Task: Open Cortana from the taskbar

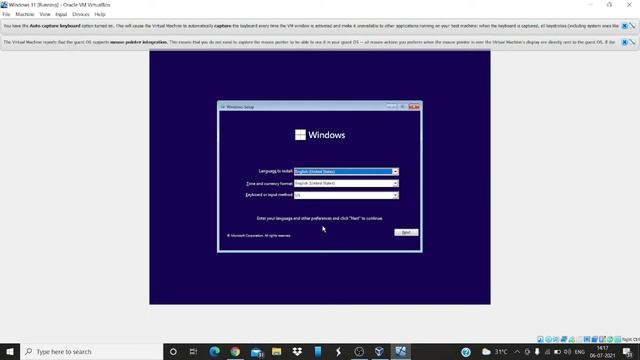Action: tap(173, 351)
